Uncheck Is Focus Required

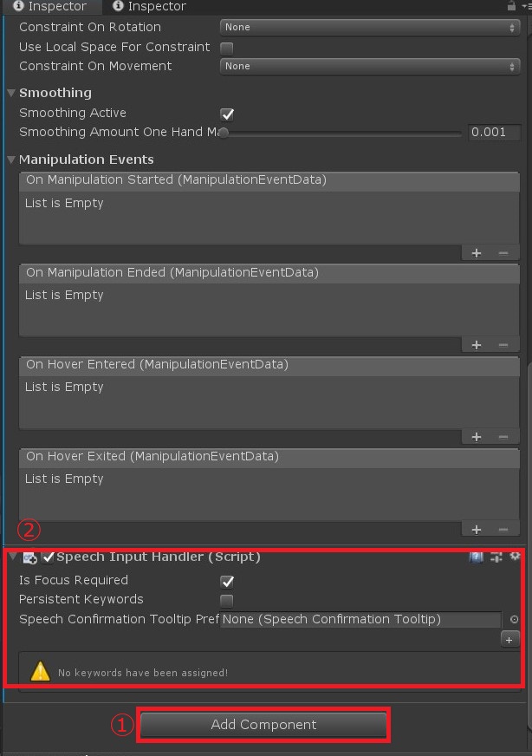click(227, 582)
